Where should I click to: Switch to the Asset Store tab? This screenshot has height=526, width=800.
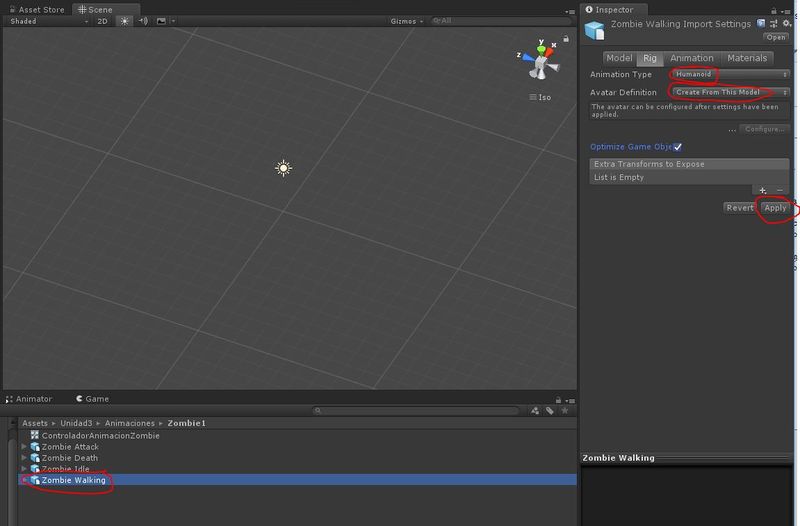coord(37,9)
